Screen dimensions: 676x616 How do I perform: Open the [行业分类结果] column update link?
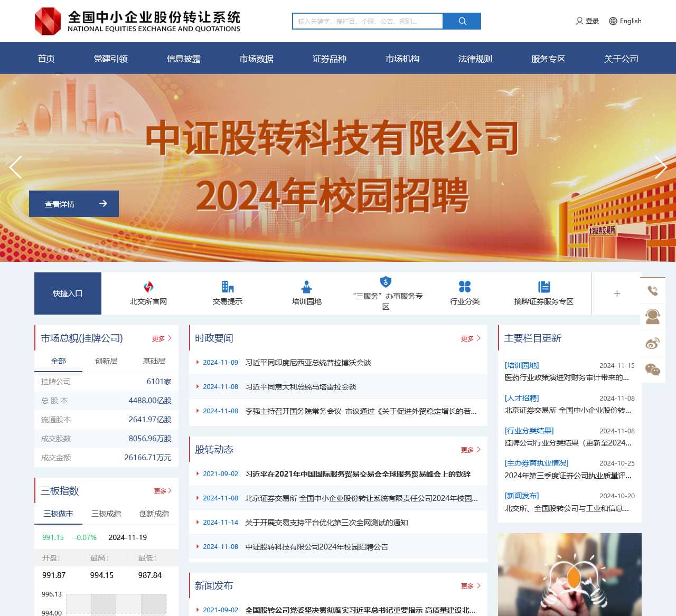(529, 431)
